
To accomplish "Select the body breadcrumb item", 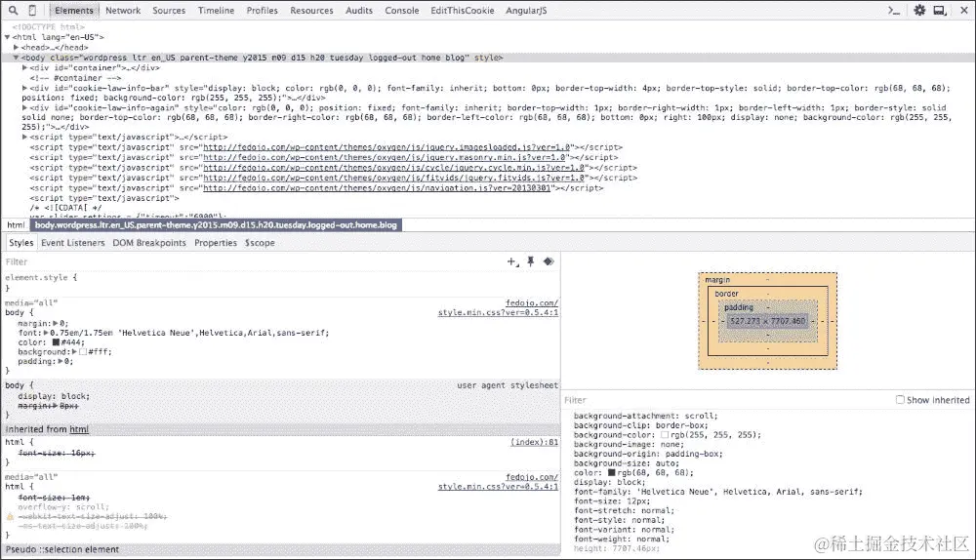I will click(216, 225).
